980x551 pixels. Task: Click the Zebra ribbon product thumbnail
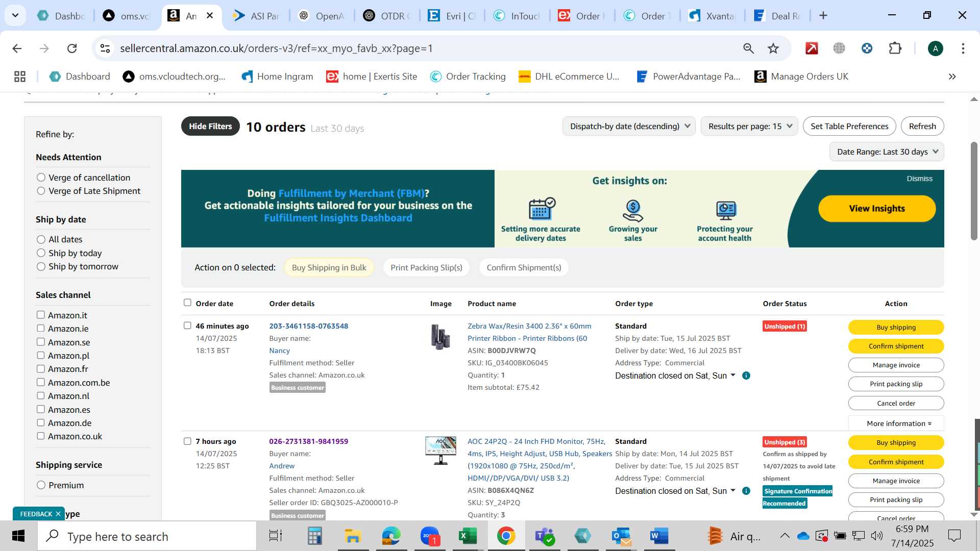coord(440,337)
